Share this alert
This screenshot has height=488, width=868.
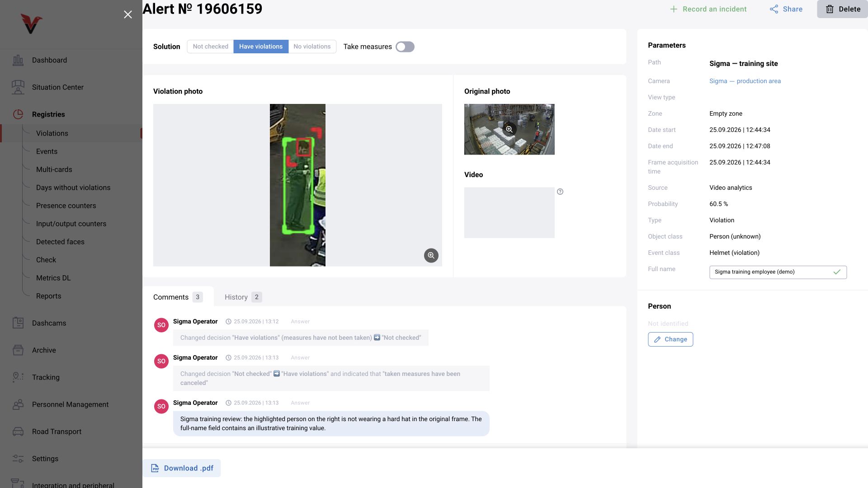click(x=786, y=9)
